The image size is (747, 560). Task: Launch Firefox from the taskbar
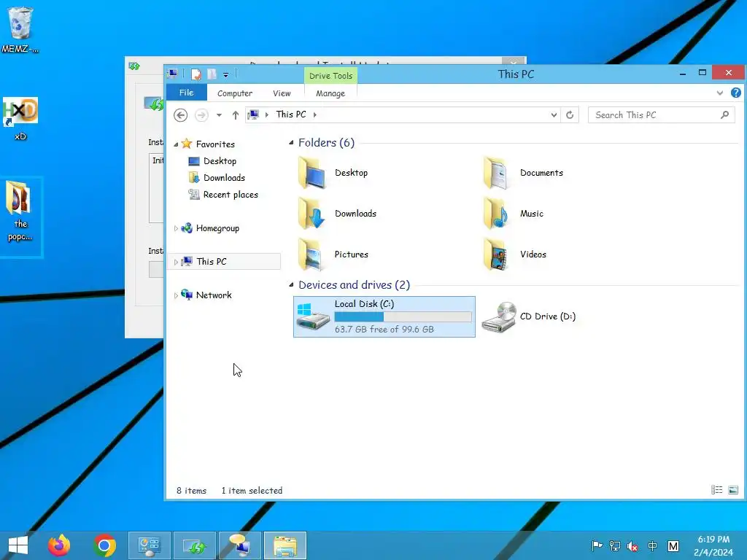pos(59,545)
